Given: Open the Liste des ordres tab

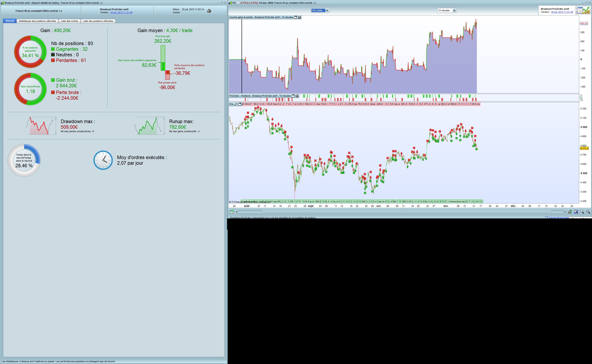Looking at the screenshot, I should point(69,21).
